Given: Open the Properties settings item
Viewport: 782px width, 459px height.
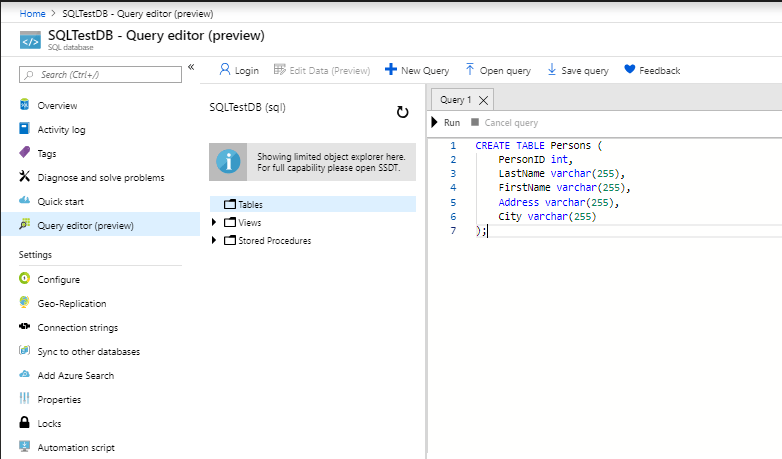Looking at the screenshot, I should (x=59, y=399).
